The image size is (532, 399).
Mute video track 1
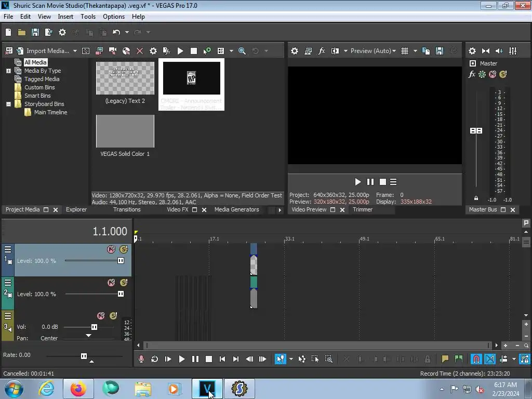click(111, 249)
